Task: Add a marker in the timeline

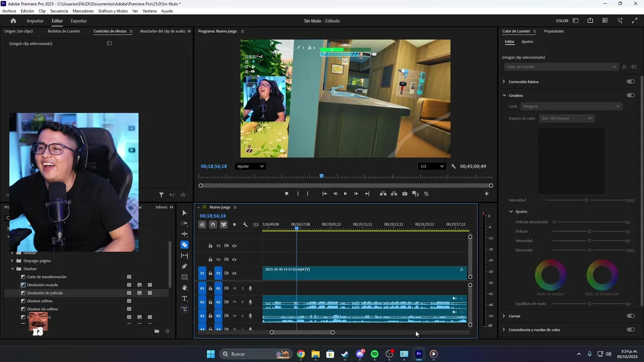Action: [x=234, y=225]
